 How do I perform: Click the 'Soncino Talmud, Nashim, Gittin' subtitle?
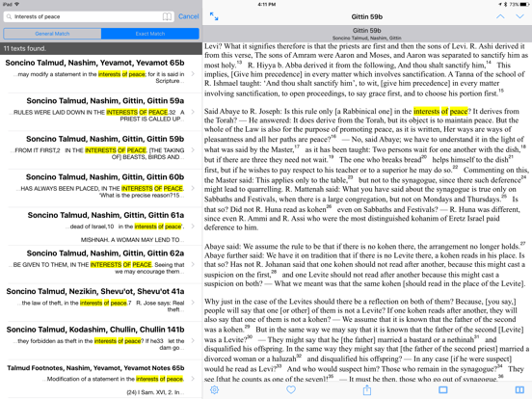tap(367, 38)
